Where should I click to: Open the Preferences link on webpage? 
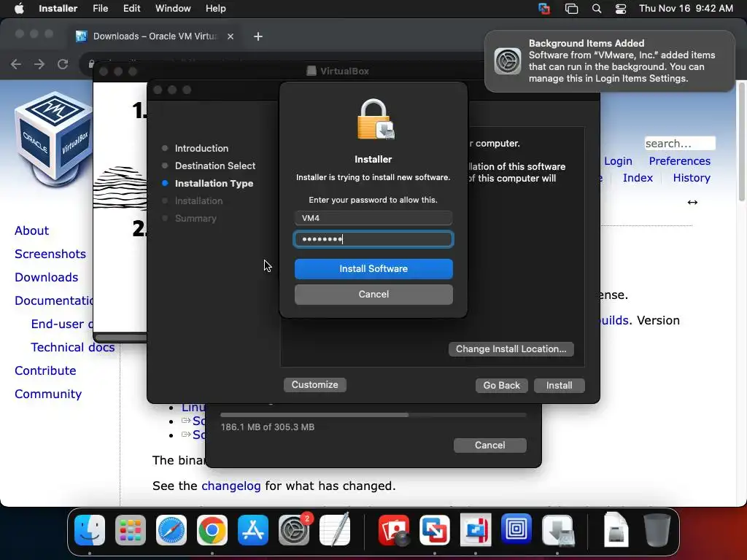(x=679, y=161)
